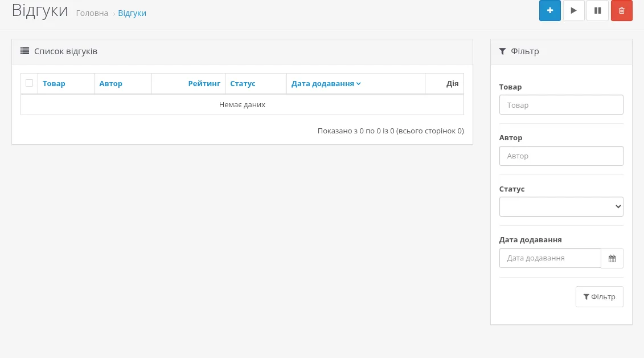Click the pause icon to disable reviews

pyautogui.click(x=597, y=11)
